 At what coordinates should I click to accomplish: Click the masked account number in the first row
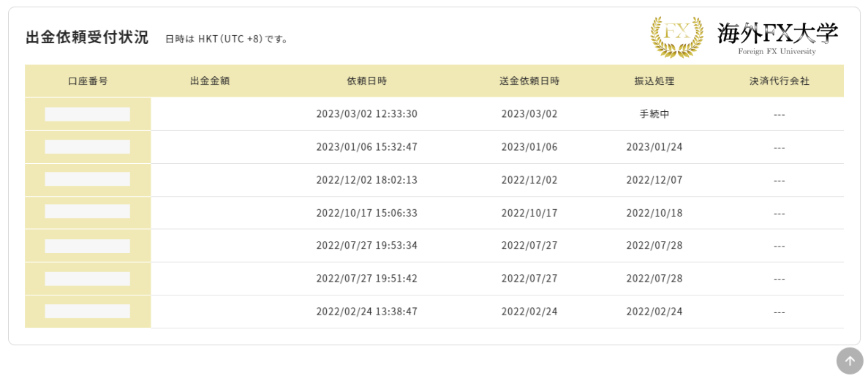click(88, 114)
